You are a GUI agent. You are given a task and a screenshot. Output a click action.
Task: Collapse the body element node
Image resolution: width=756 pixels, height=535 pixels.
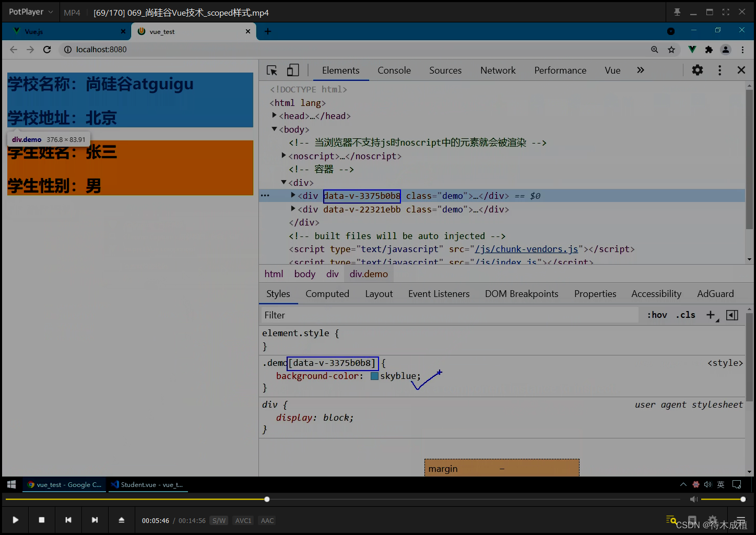tap(274, 129)
